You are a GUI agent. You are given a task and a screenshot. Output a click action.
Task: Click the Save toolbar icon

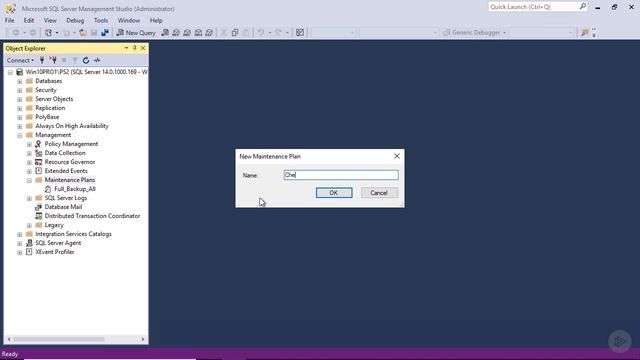point(94,33)
